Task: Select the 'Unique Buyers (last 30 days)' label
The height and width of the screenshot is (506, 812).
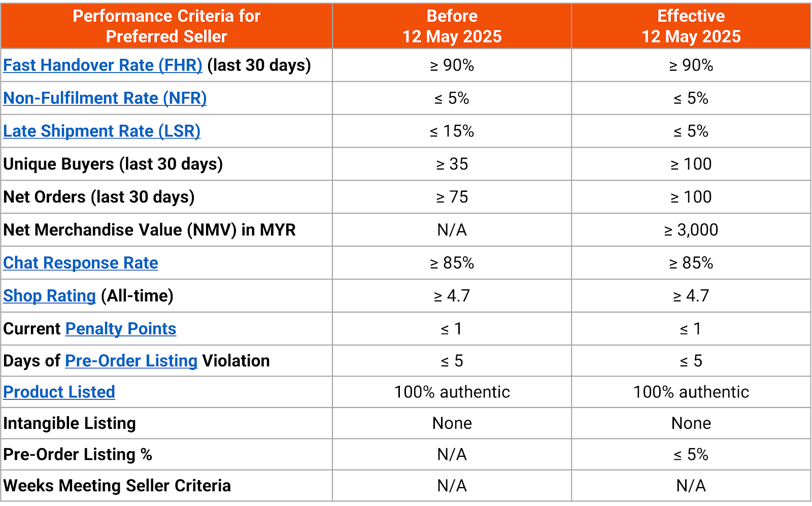Action: 113,164
